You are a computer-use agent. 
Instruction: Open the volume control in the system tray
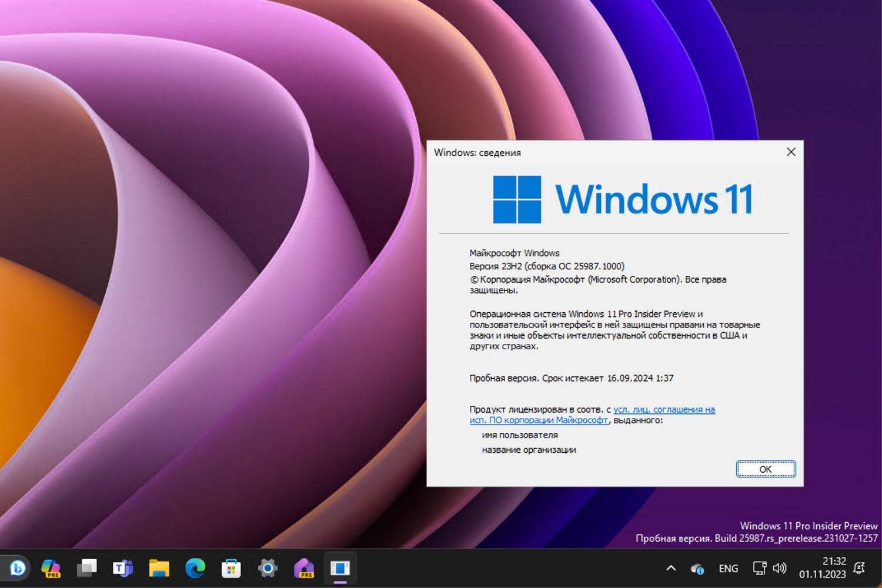pos(780,568)
